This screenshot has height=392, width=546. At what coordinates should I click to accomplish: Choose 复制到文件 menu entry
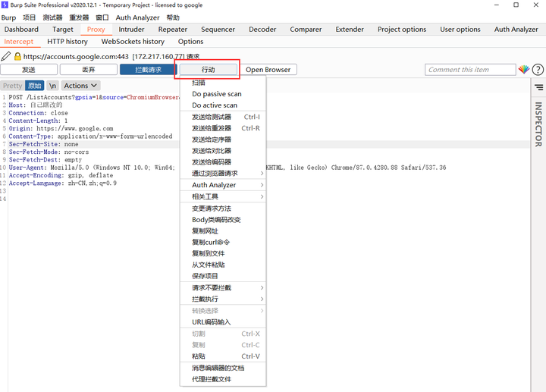point(223,253)
